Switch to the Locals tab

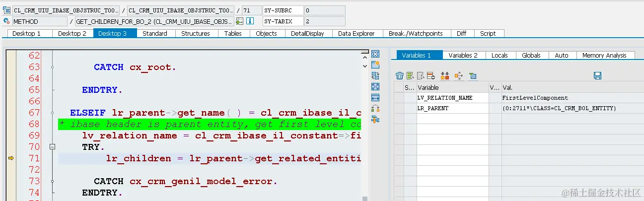pyautogui.click(x=500, y=55)
